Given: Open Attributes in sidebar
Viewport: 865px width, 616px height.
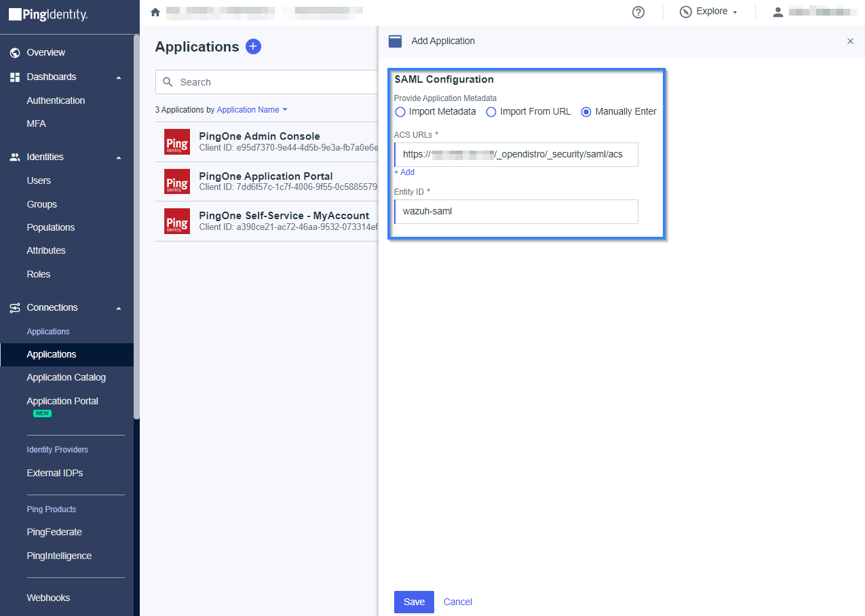Looking at the screenshot, I should [x=46, y=250].
